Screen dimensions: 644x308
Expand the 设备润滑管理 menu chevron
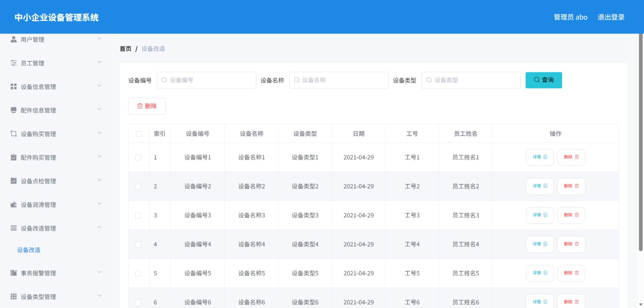tap(99, 204)
